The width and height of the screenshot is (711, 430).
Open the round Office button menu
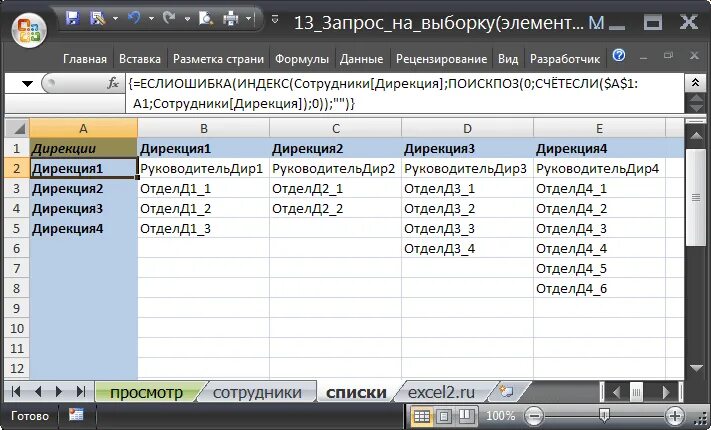pyautogui.click(x=29, y=29)
